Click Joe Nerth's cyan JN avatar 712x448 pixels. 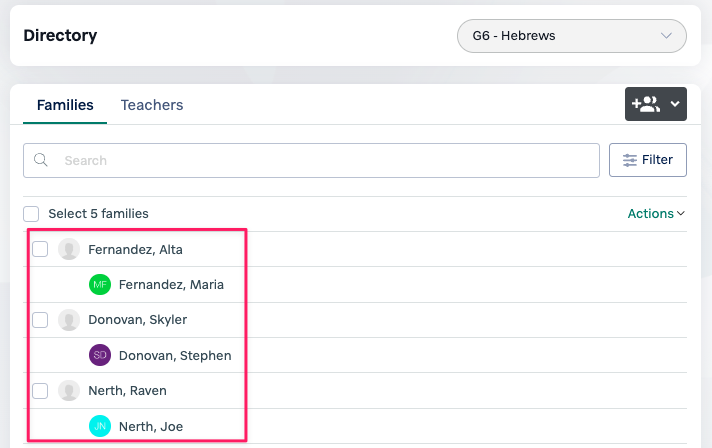[100, 426]
